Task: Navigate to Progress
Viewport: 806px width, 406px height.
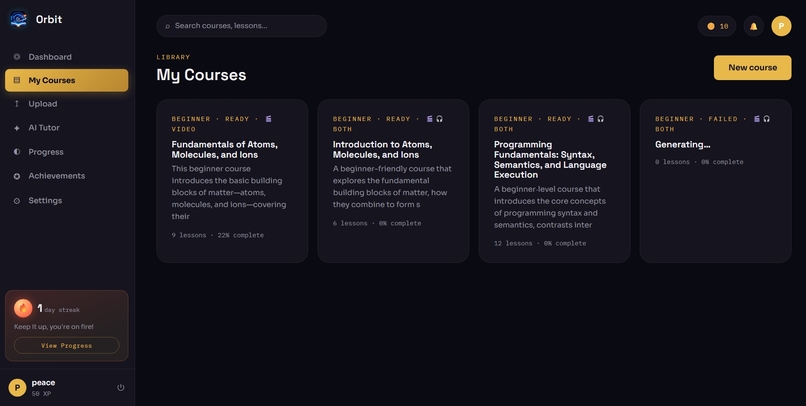Action: [x=67, y=152]
